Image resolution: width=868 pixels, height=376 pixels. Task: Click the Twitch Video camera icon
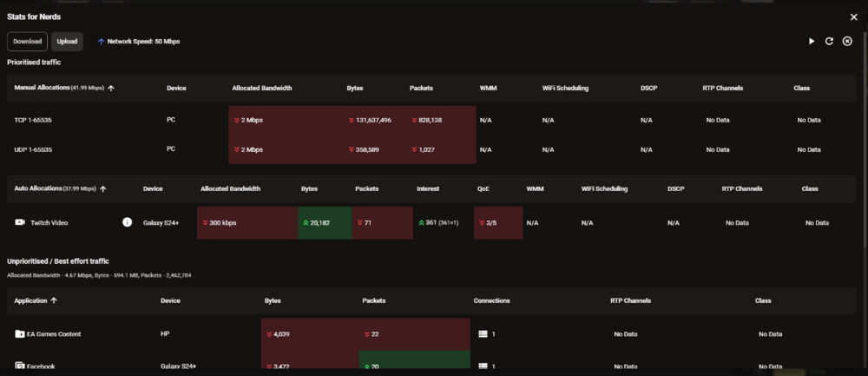[x=20, y=222]
